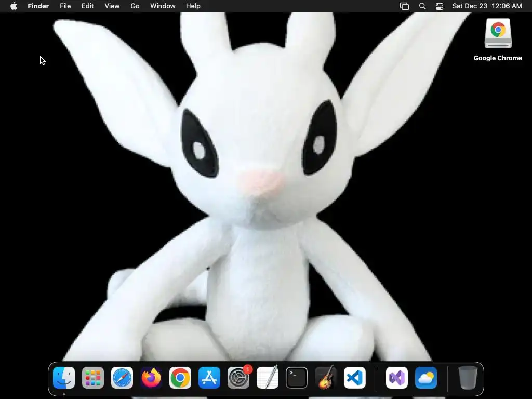Open Visual Studio Code from the Dock
Image resolution: width=532 pixels, height=399 pixels.
click(x=355, y=378)
